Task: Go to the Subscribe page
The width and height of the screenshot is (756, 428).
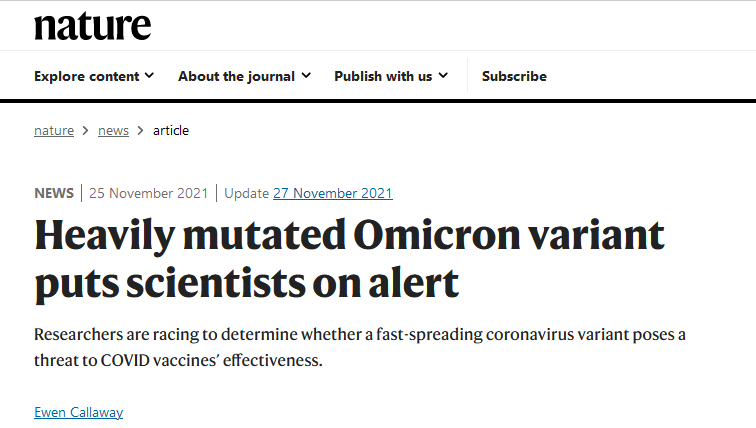Action: [x=514, y=76]
